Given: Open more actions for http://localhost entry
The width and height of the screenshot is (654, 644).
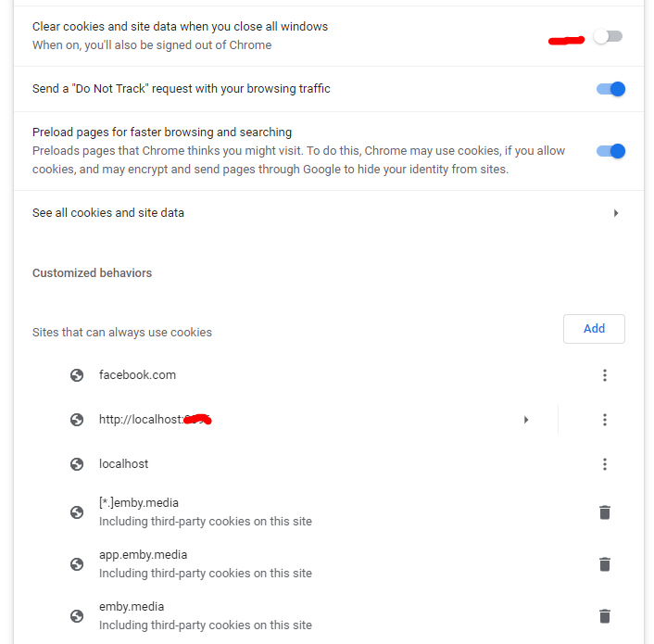Looking at the screenshot, I should (x=605, y=420).
